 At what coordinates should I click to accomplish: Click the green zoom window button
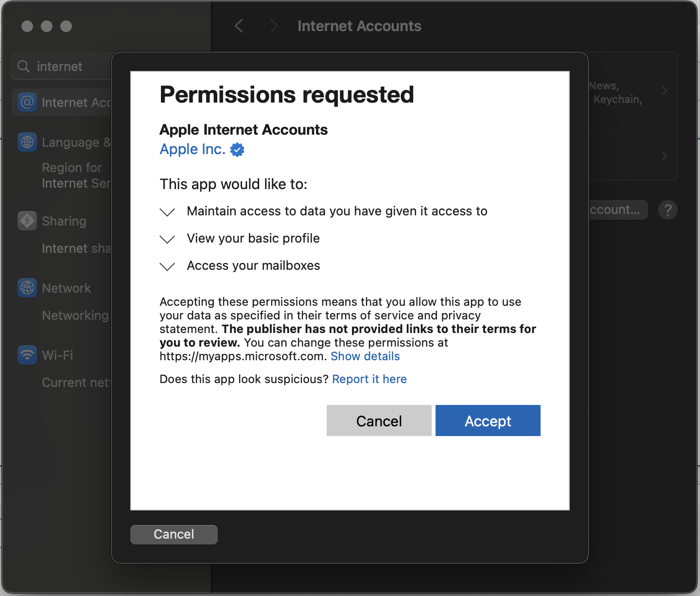pos(66,26)
